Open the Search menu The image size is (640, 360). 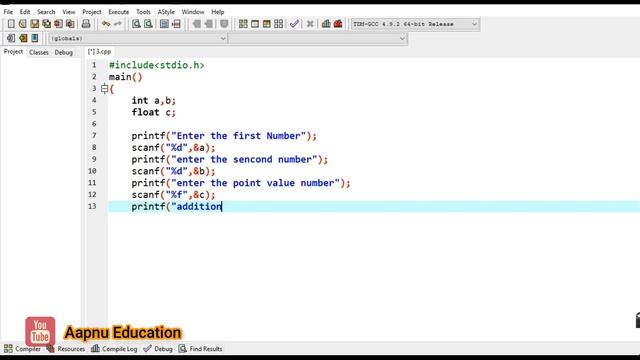pyautogui.click(x=46, y=12)
